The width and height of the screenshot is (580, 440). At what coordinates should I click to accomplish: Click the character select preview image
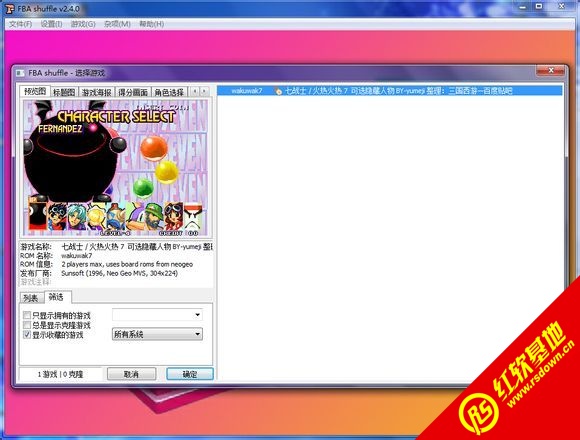116,168
